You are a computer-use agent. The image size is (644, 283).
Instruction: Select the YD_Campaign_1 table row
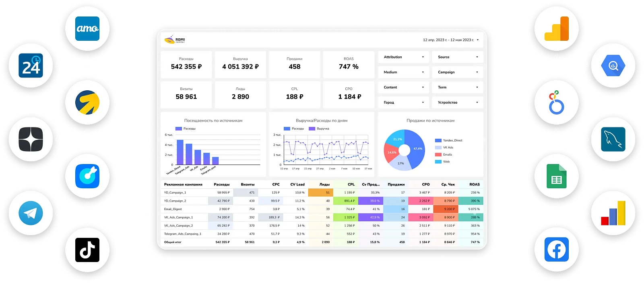click(x=322, y=192)
